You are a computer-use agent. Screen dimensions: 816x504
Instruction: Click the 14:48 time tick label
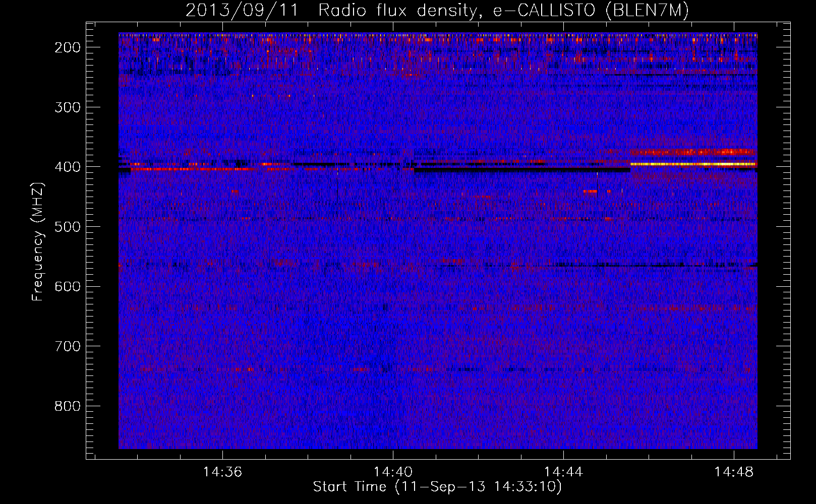[x=734, y=472]
